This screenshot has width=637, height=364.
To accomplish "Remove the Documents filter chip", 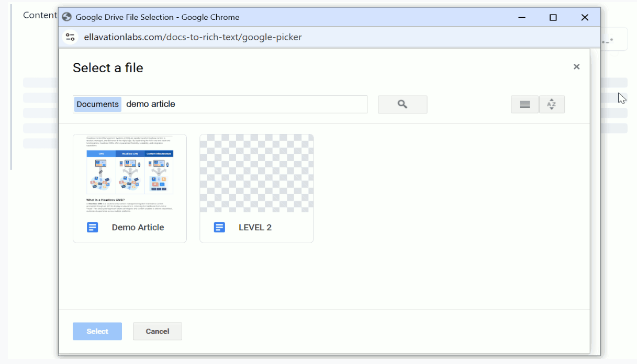I will (x=97, y=104).
